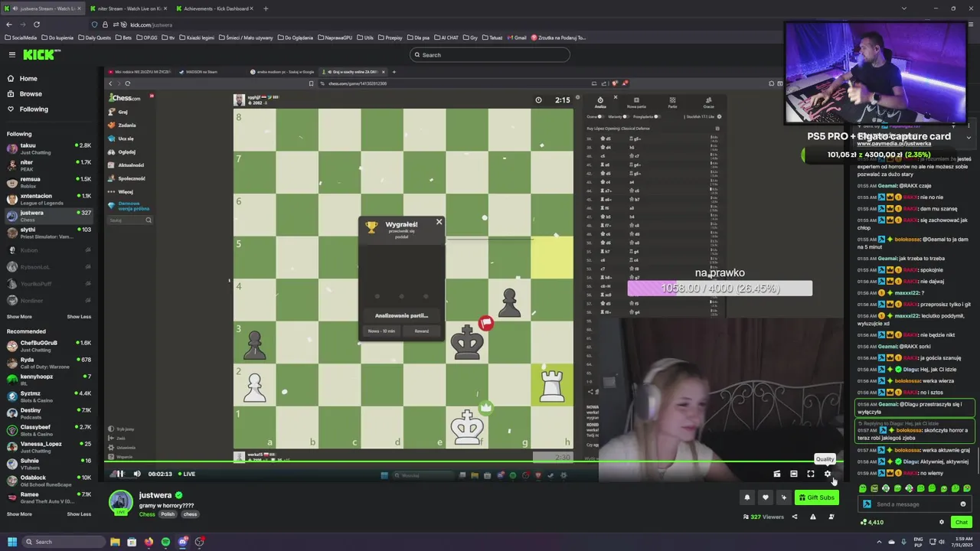Click the Gift Subs button
The image size is (980, 551).
(816, 497)
